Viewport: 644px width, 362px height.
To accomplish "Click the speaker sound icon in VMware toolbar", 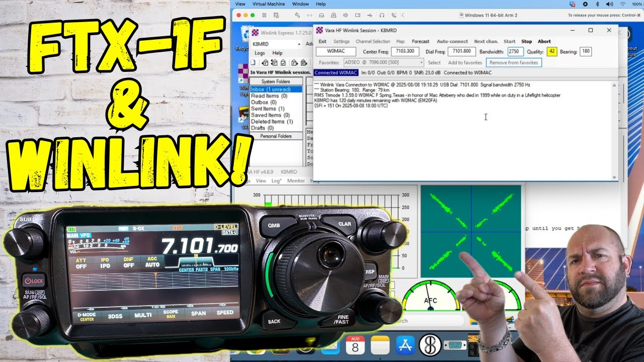I will [346, 15].
